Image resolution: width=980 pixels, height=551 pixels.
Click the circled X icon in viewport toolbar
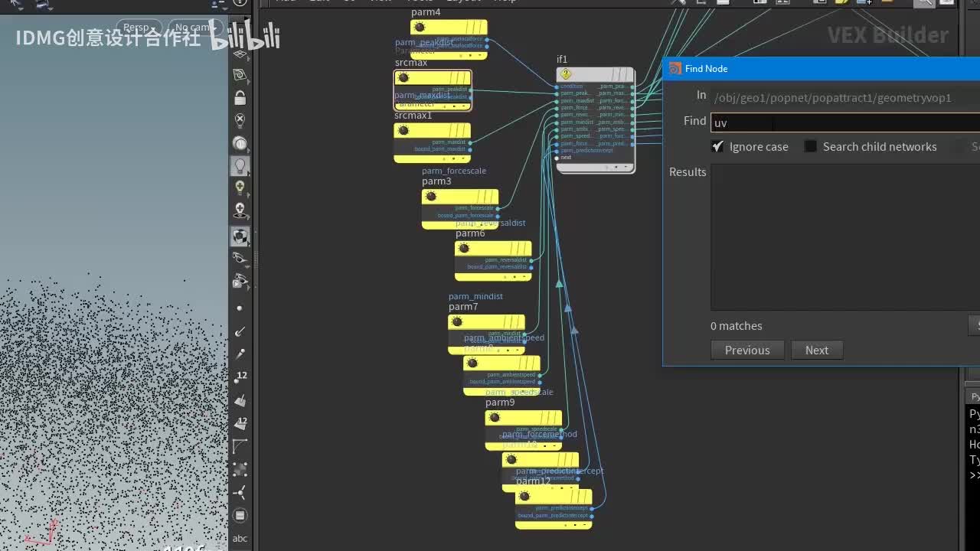click(x=240, y=120)
